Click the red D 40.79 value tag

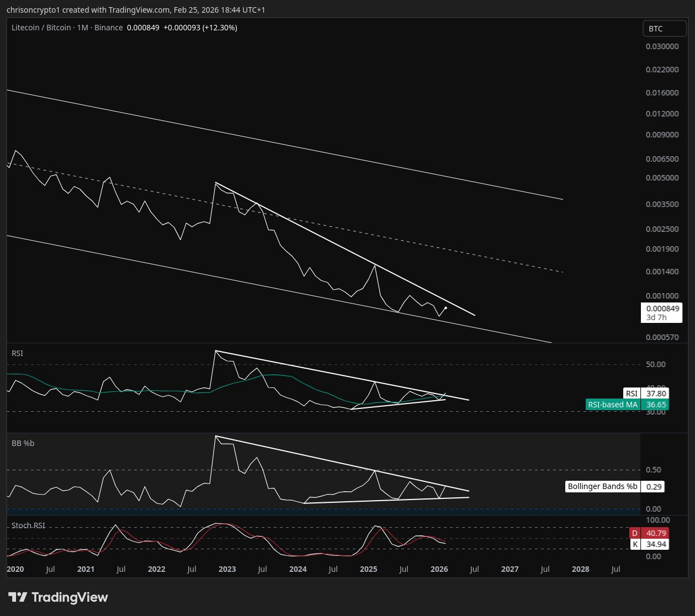pyautogui.click(x=649, y=533)
